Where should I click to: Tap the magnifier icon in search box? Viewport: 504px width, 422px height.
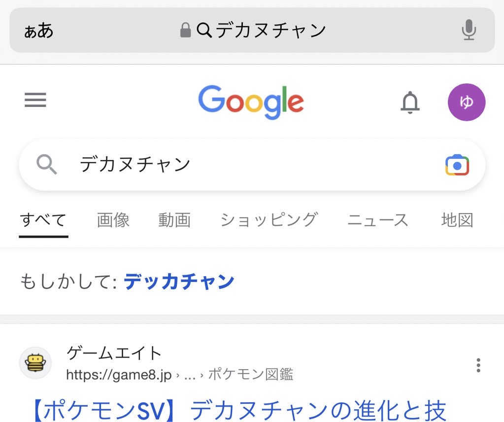pyautogui.click(x=47, y=164)
